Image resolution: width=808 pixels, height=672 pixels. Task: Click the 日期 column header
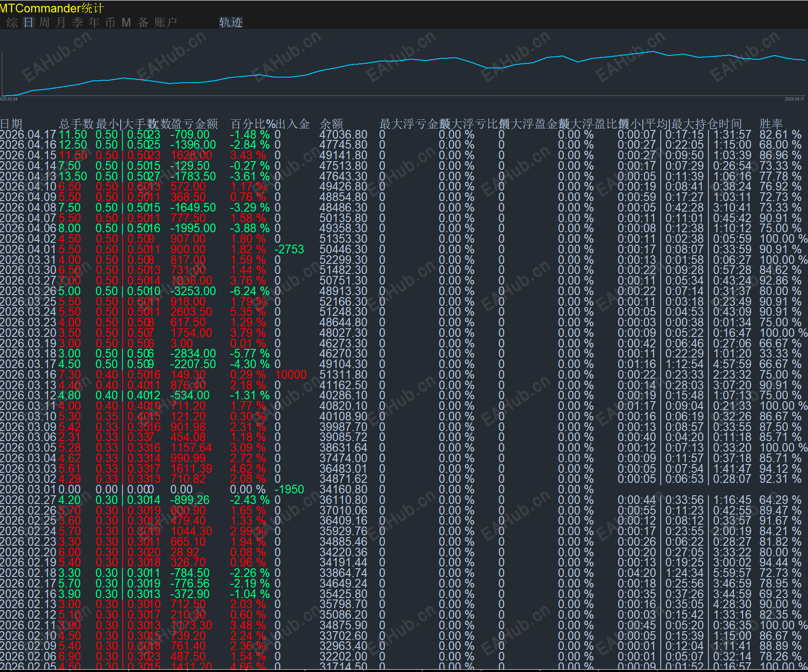tap(11, 124)
